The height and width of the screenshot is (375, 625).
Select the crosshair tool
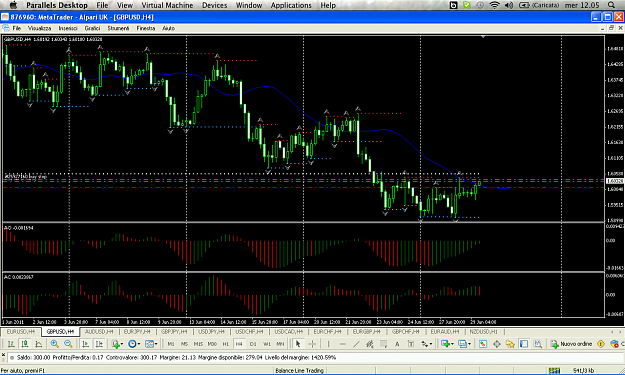[312, 344]
